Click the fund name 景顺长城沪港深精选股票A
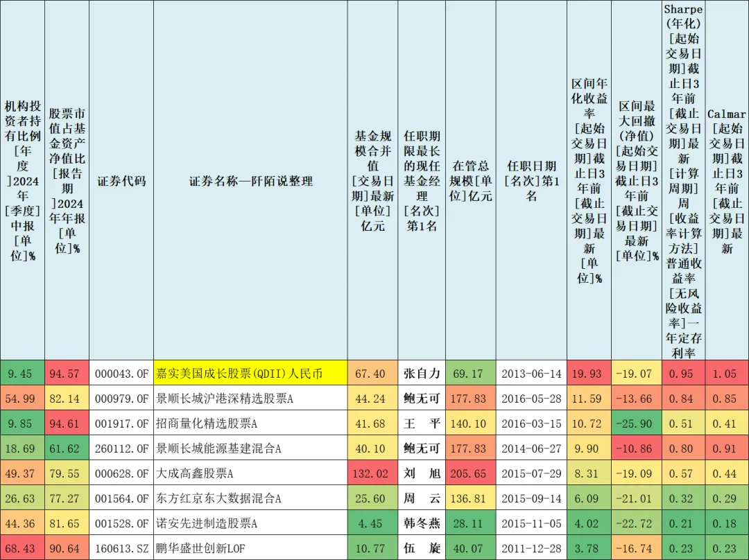The image size is (749, 560). (x=225, y=398)
